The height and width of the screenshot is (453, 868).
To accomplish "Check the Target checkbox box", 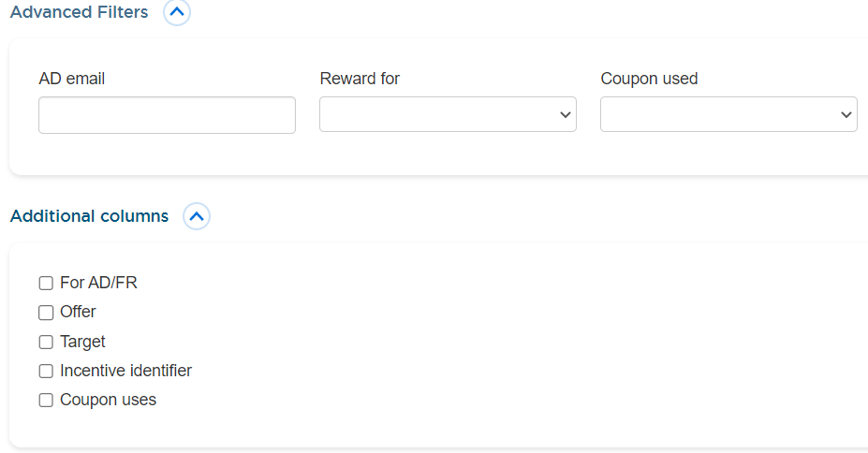I will point(46,342).
